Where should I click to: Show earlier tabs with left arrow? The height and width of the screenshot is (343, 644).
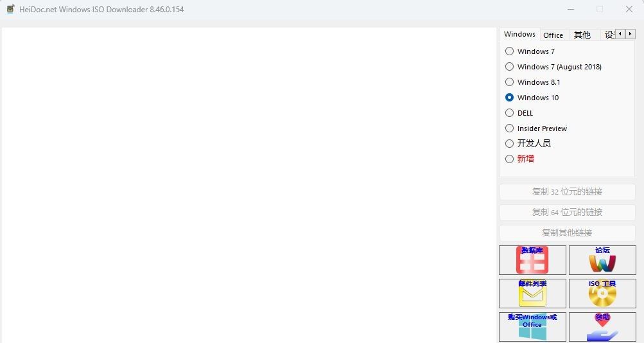click(x=620, y=34)
